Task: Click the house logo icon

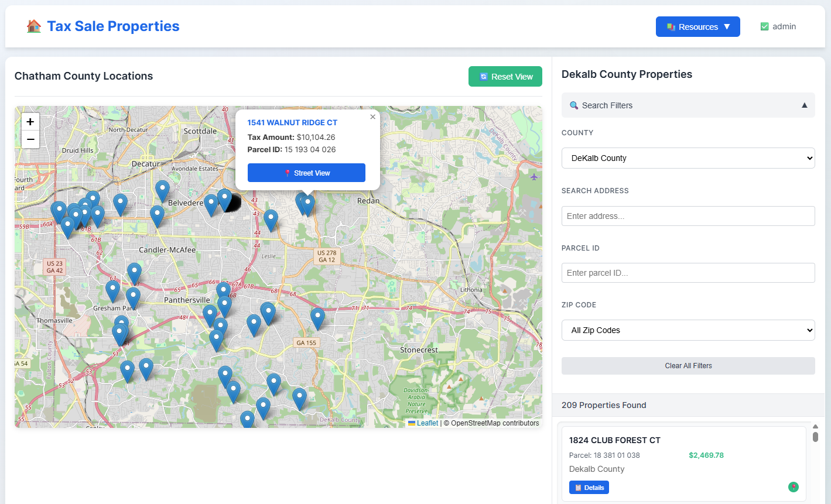Action: tap(34, 26)
